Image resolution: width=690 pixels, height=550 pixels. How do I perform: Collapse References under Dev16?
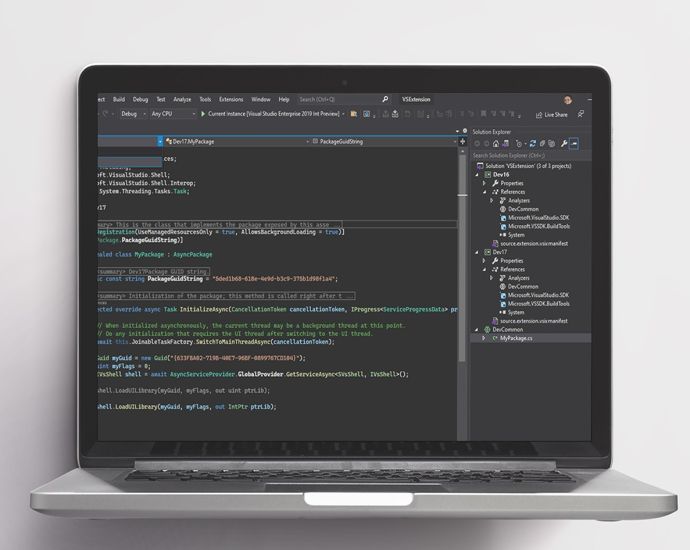point(484,192)
